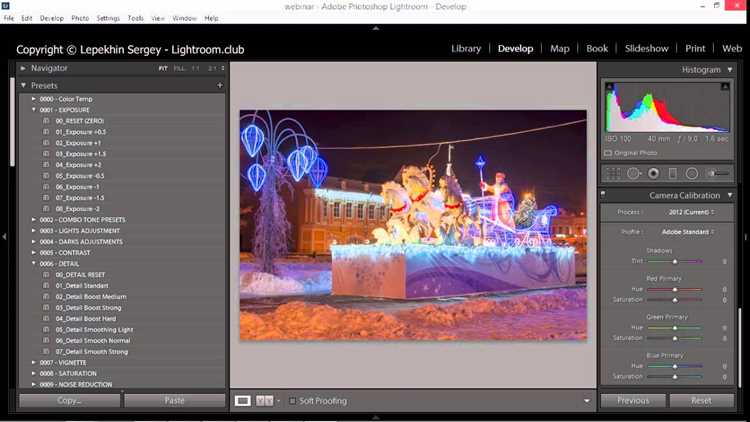Select the Crop Overlay tool icon
The height and width of the screenshot is (422, 750).
point(613,174)
